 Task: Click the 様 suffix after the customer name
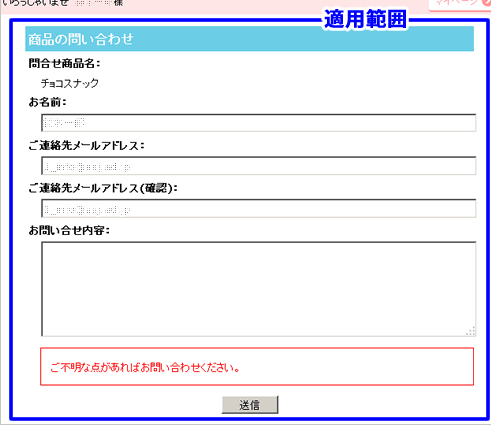[x=118, y=3]
